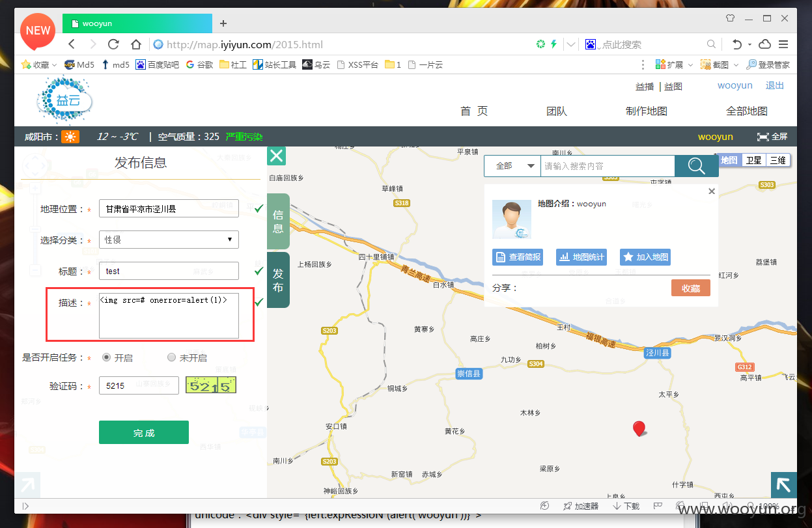Open 全部 search scope dropdown
Image resolution: width=812 pixels, height=528 pixels.
click(512, 166)
